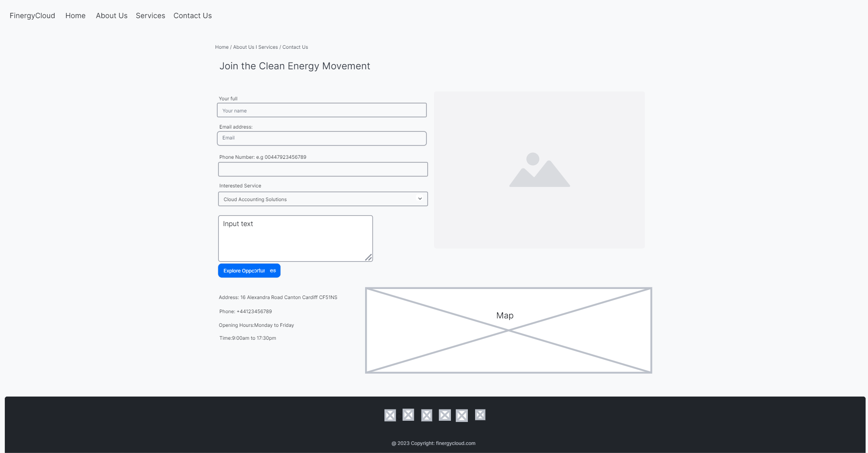Screen dimensions: 868x453
Task: Click the image placeholder beside the form
Action: pos(539,170)
